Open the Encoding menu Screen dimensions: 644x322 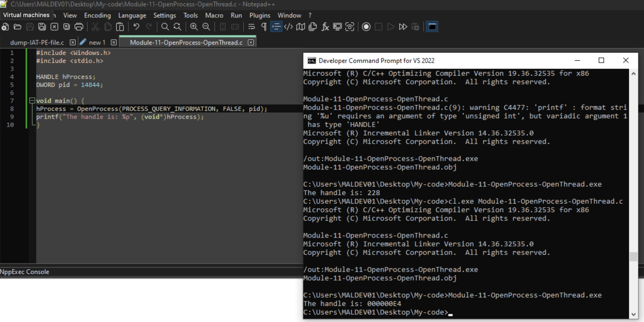[x=97, y=15]
